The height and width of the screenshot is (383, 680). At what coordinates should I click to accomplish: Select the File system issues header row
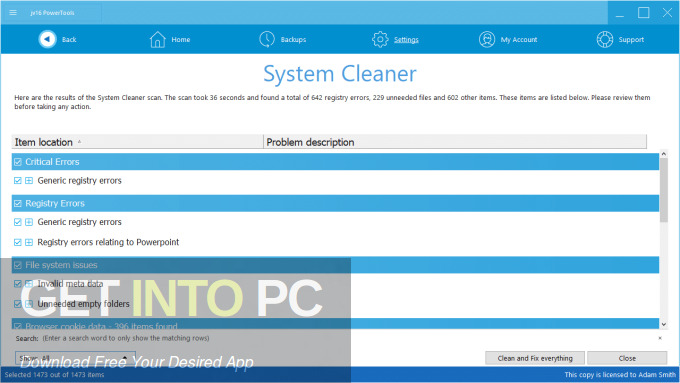coord(335,265)
